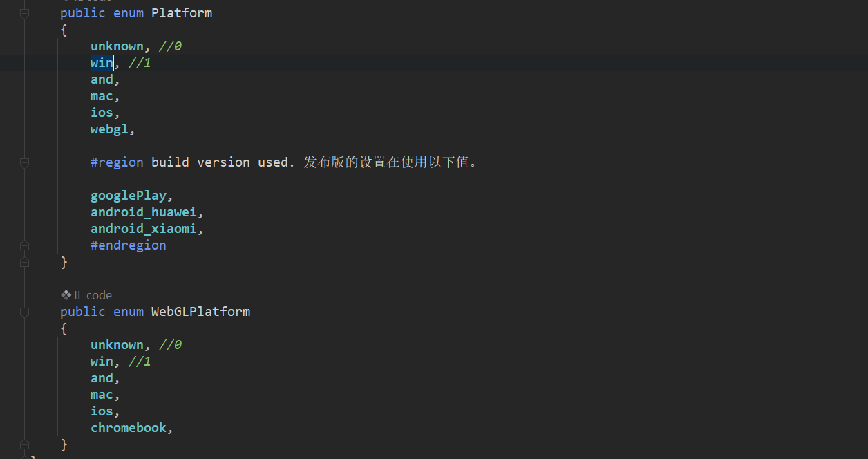Click the chromebook enum member

click(129, 428)
